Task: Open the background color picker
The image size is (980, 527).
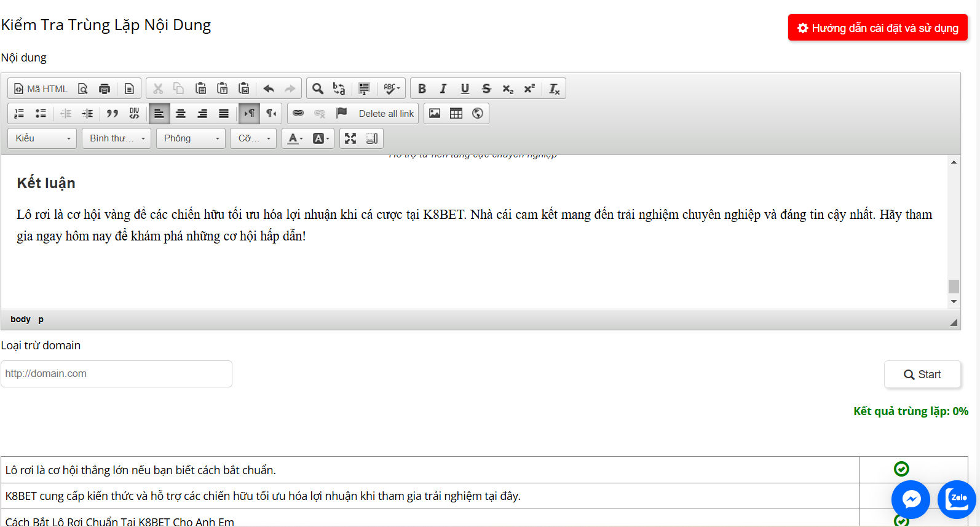Action: (x=321, y=138)
